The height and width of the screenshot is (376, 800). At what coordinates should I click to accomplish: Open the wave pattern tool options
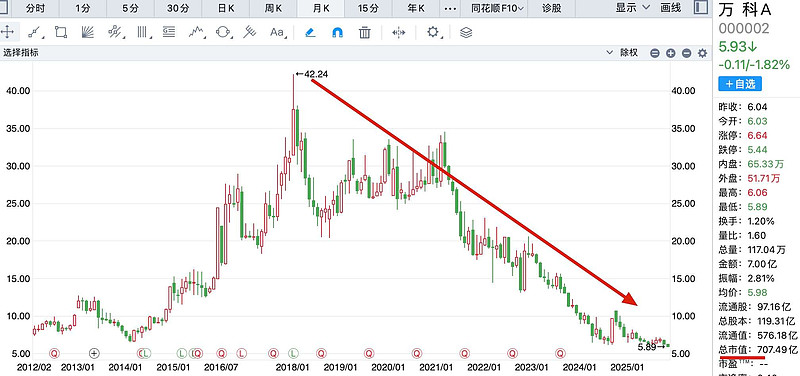[196, 33]
